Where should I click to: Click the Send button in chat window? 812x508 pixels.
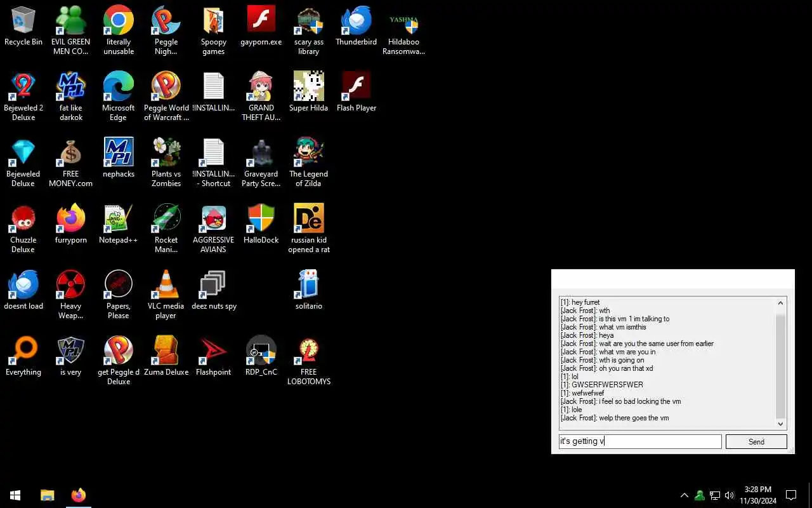point(756,441)
